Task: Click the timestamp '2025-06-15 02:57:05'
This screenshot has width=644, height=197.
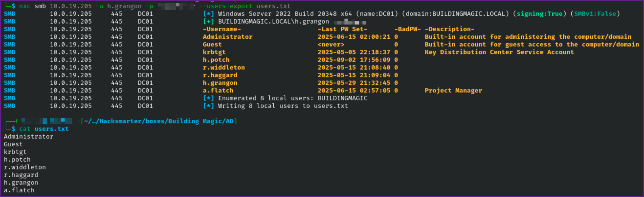Action: pyautogui.click(x=354, y=90)
